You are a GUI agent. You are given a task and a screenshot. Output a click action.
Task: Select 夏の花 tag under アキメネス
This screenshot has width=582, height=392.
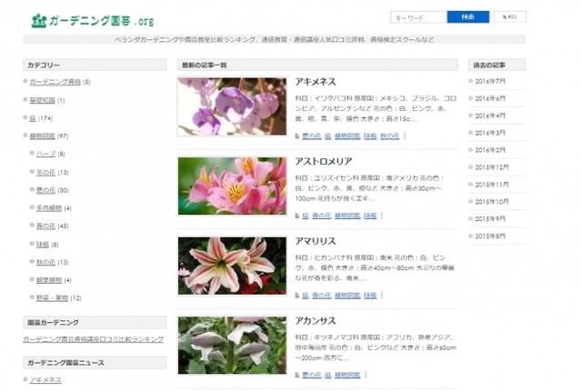pos(311,136)
